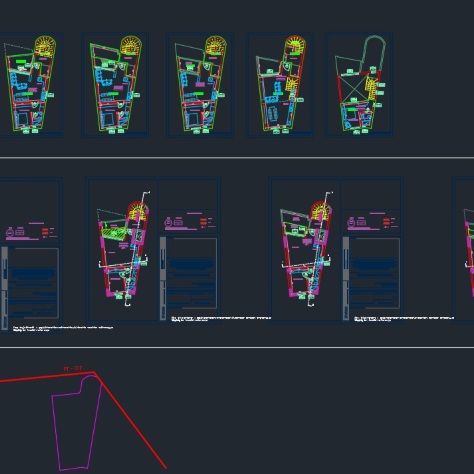Click the middle-row plan with the green hatched room
Image resolution: width=474 pixels, height=474 pixels.
coord(123,248)
